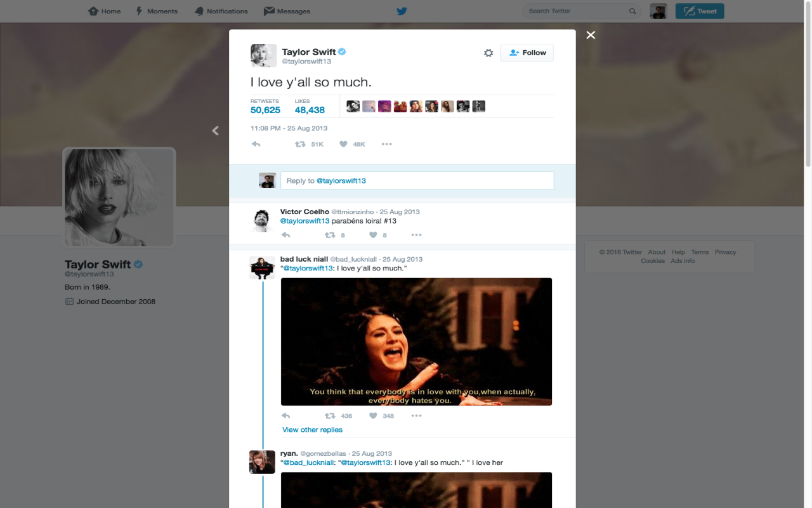This screenshot has width=812, height=508.
Task: Click the first liker avatar thumbnail
Action: [353, 106]
